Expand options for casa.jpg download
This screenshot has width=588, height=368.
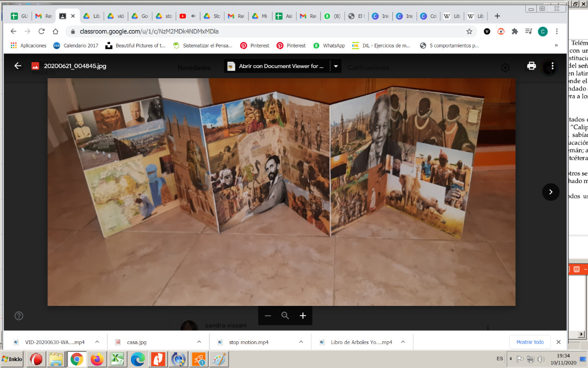(x=199, y=342)
